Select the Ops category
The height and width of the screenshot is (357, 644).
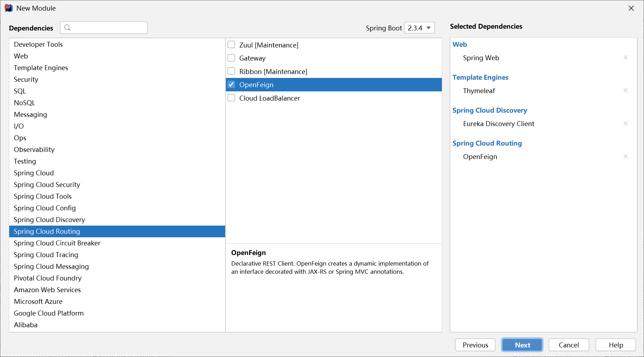pos(117,138)
